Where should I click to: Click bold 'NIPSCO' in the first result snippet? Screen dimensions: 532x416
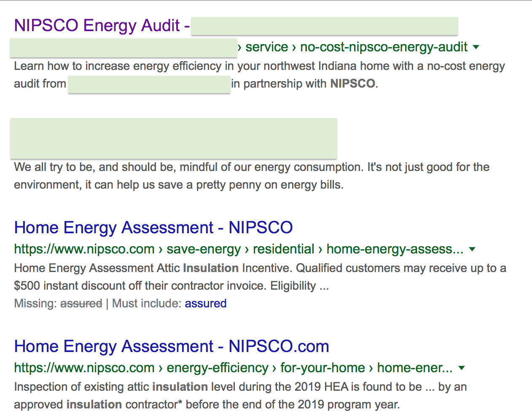tap(352, 84)
